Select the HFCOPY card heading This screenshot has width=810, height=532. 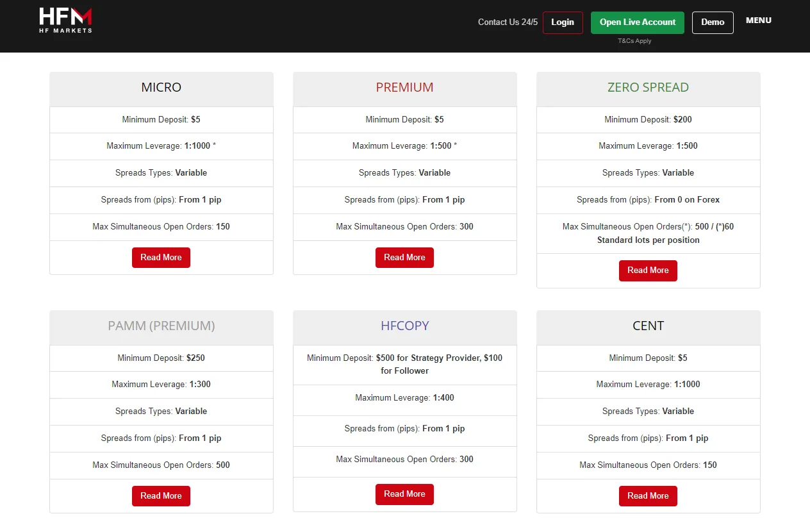[405, 326]
